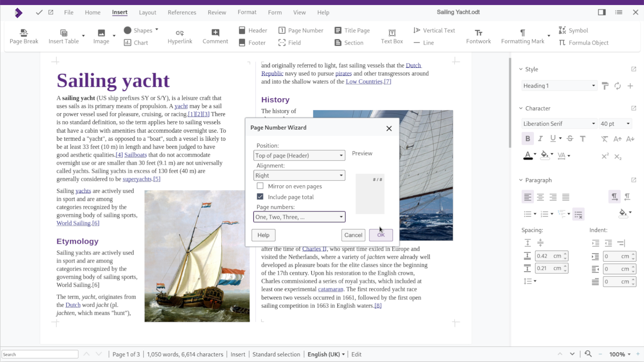Apply strikethrough formatting

(x=570, y=138)
